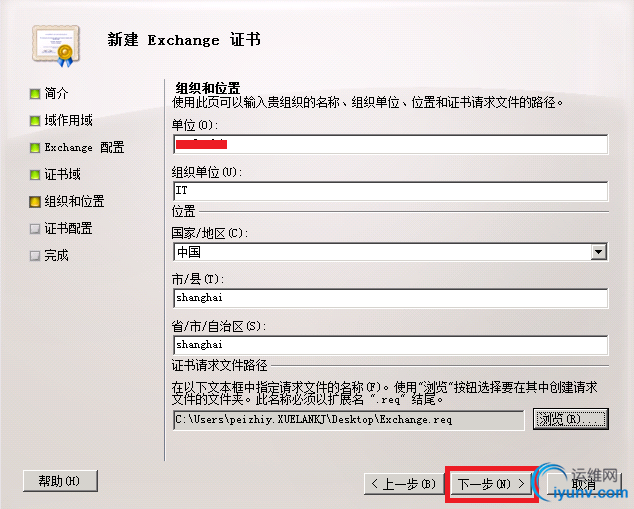Click the gray status icon beside 完成
The image size is (634, 509).
(35, 256)
